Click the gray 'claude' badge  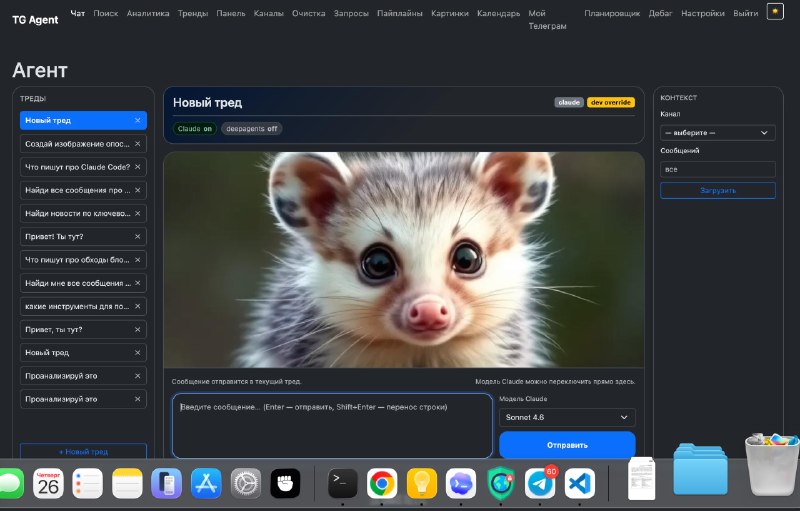point(569,102)
